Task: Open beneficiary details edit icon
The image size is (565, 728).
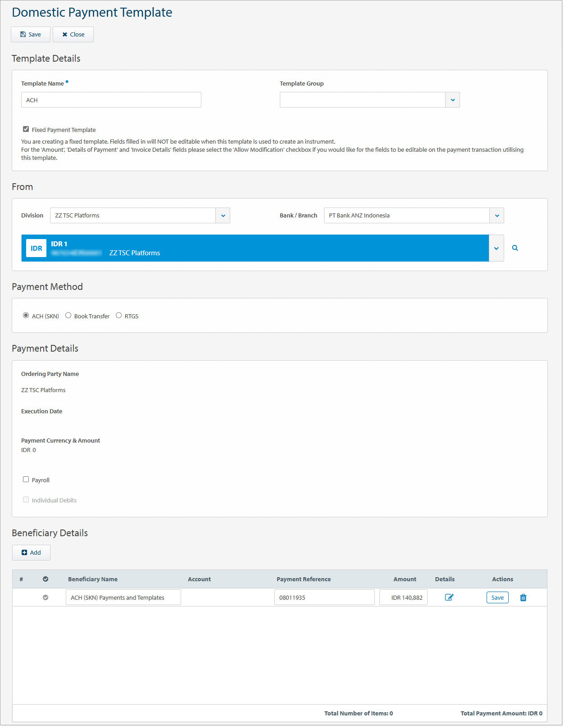Action: tap(449, 597)
